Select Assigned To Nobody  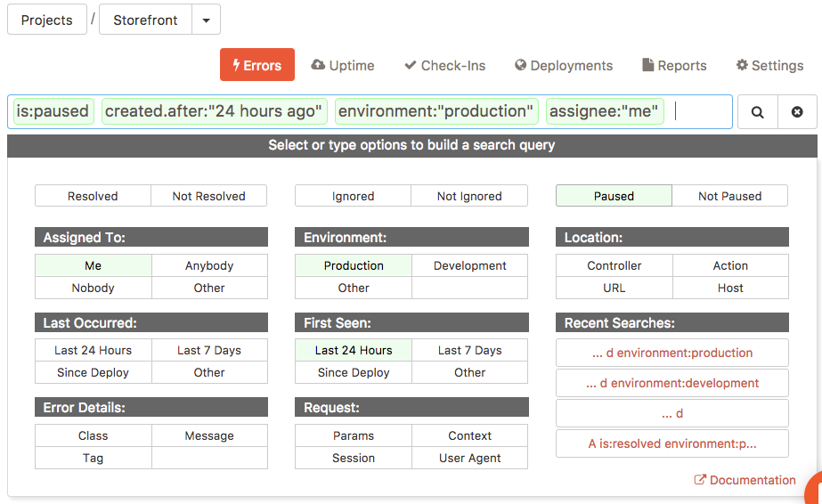pos(94,288)
